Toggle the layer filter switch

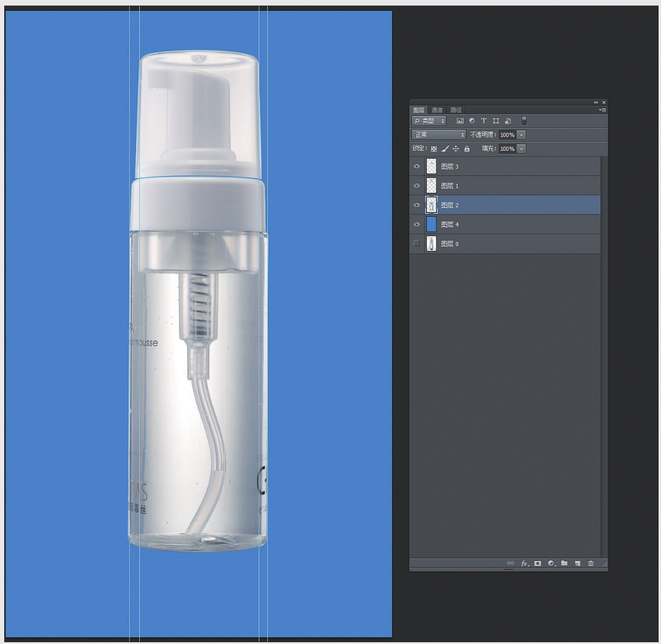[x=524, y=121]
